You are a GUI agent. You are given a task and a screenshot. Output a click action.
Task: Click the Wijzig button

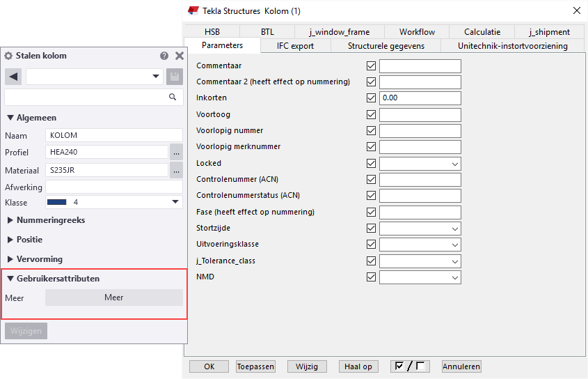[307, 366]
